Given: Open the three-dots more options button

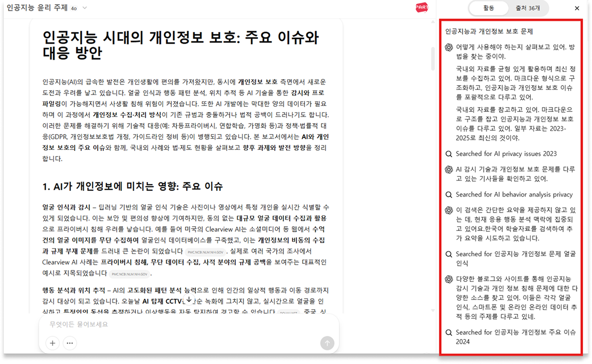Looking at the screenshot, I should (x=70, y=343).
